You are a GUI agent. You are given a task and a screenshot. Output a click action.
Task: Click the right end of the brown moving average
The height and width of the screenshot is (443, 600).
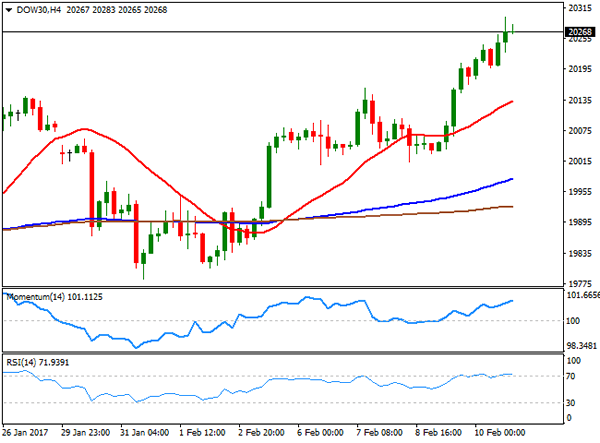pos(512,207)
